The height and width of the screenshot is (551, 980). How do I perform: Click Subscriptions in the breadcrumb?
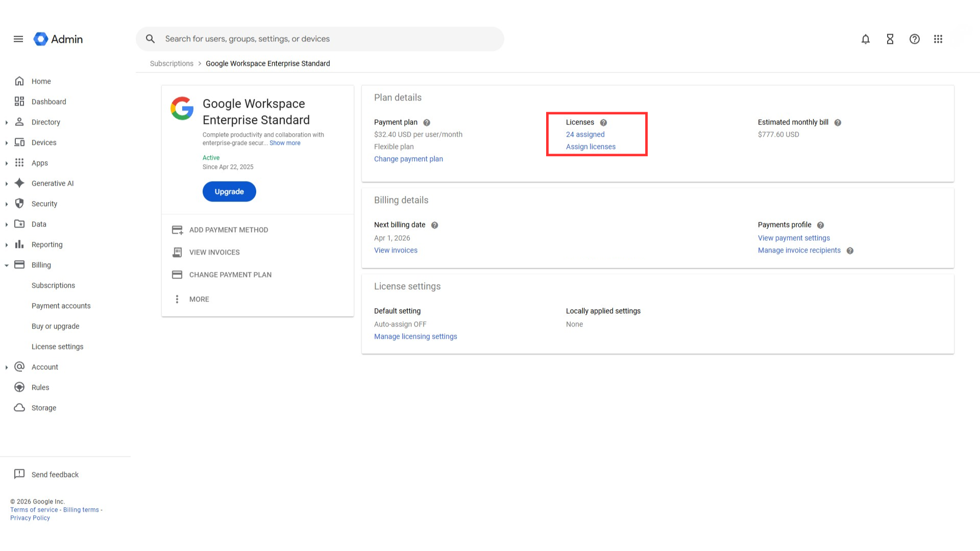coord(171,64)
